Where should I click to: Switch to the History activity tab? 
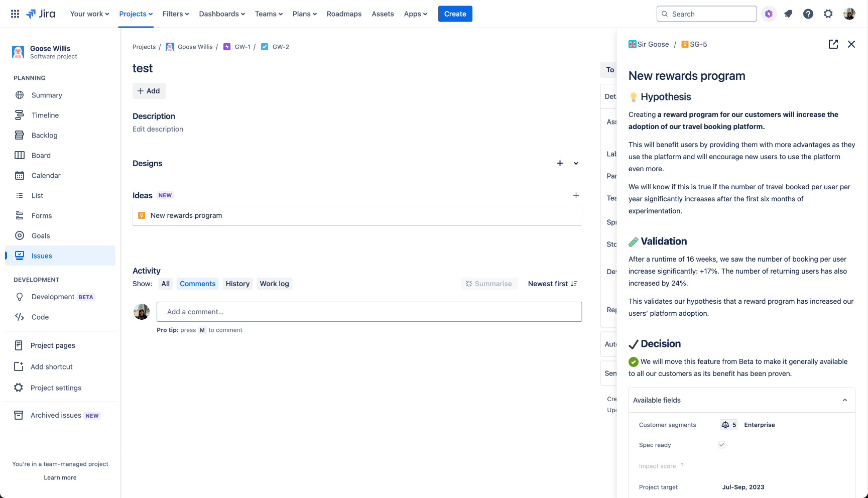click(x=237, y=284)
